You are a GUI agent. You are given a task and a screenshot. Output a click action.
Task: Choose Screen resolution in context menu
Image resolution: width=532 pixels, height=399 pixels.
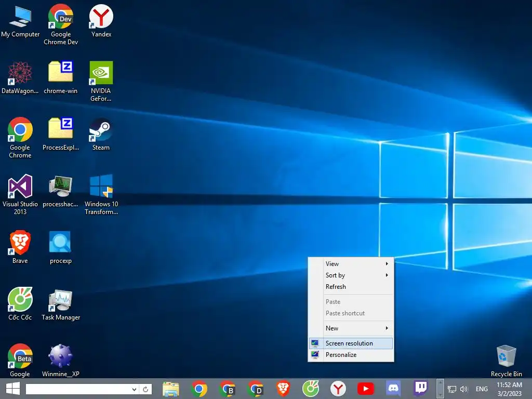tap(351, 343)
